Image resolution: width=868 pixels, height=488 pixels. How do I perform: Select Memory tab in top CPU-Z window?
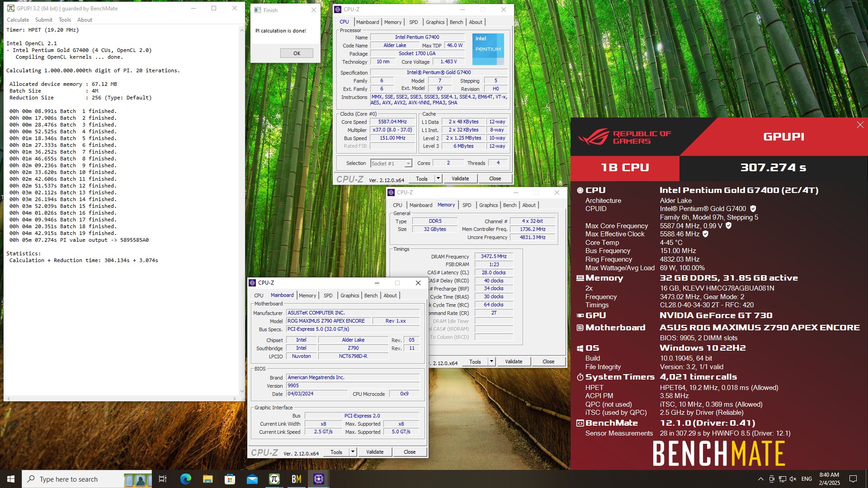click(x=392, y=22)
